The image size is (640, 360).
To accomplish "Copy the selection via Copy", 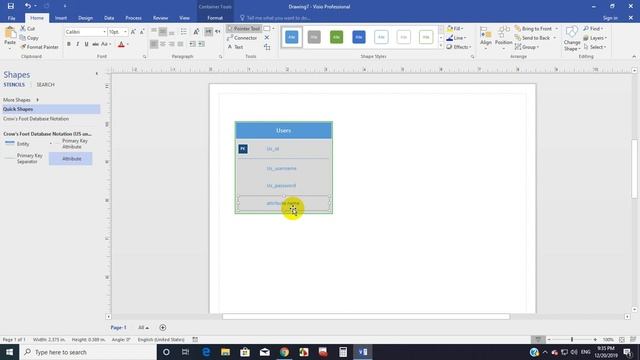I will [x=29, y=38].
